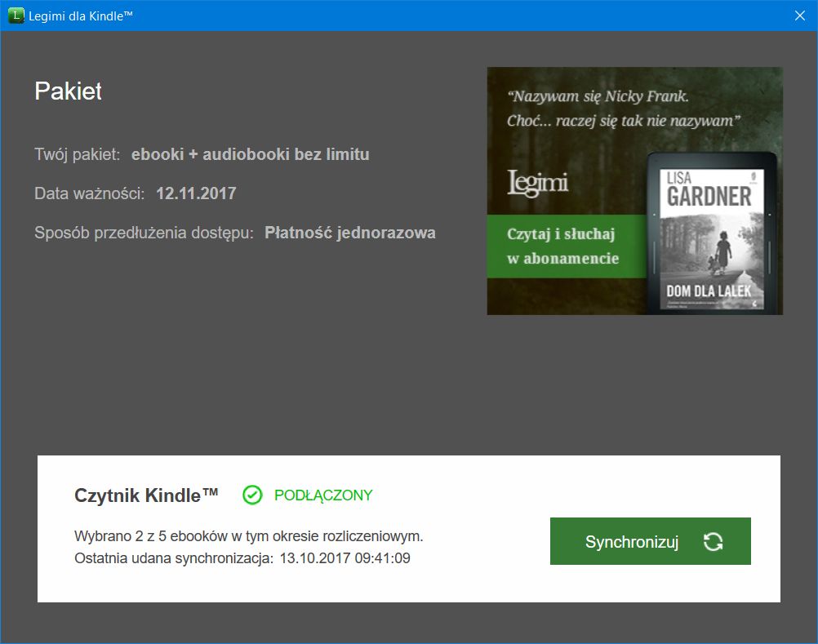Click 'ebooki + audiobooki bez limitu' text
Screen dimensions: 818x644
point(251,154)
